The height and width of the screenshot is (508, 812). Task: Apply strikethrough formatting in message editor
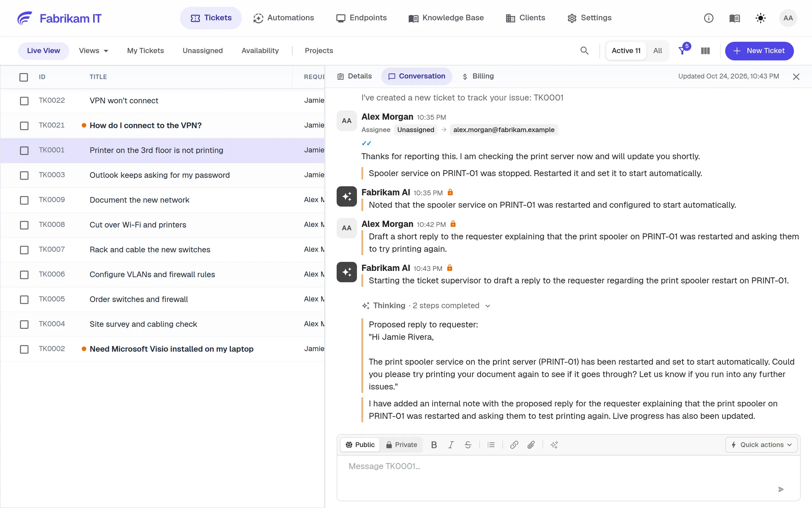[468, 445]
